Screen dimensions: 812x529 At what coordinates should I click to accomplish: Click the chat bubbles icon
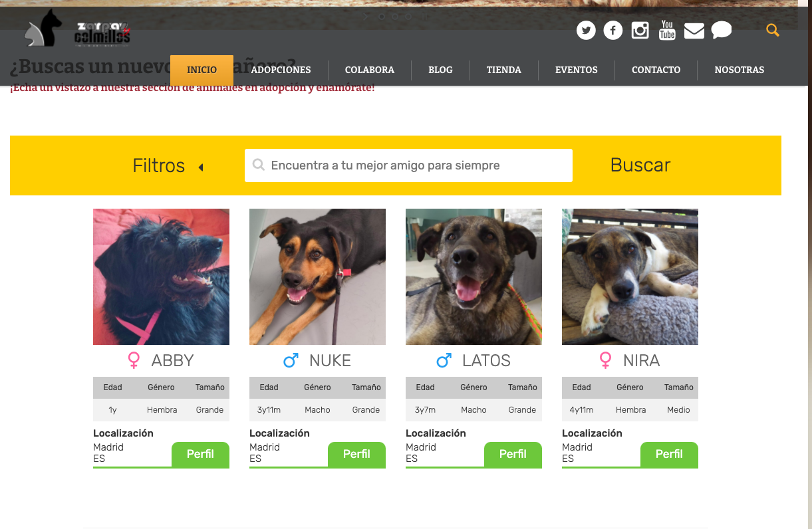click(x=722, y=31)
